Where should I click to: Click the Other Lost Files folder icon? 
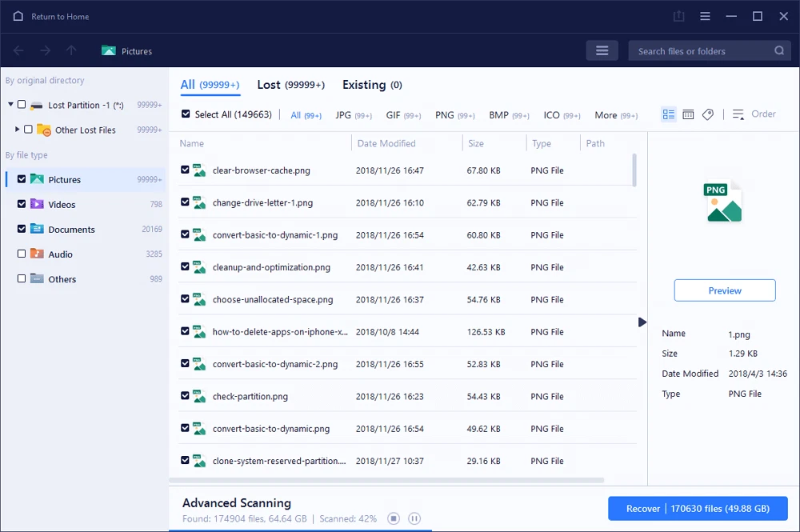tap(44, 130)
